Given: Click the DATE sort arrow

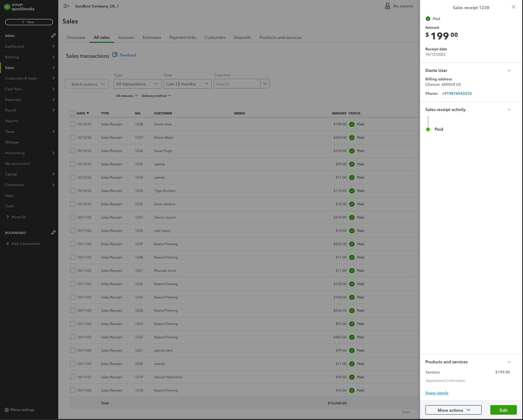Looking at the screenshot, I should point(88,113).
